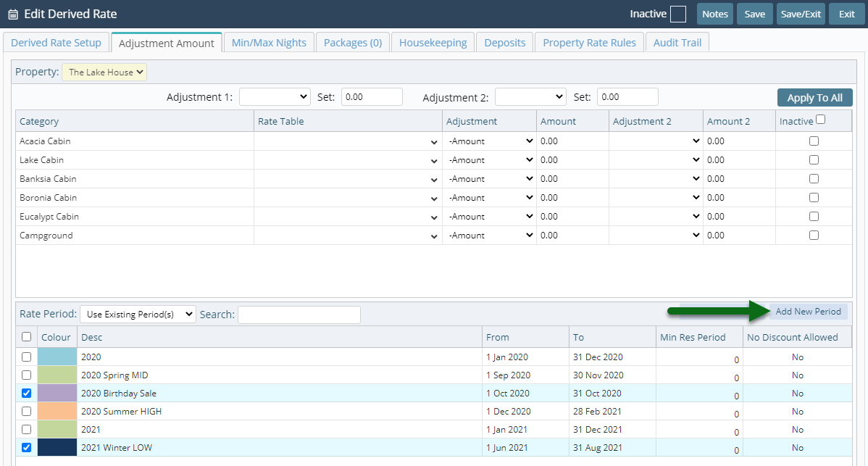Click Amount field for Acacia Cabin
The width and height of the screenshot is (868, 466).
(572, 141)
